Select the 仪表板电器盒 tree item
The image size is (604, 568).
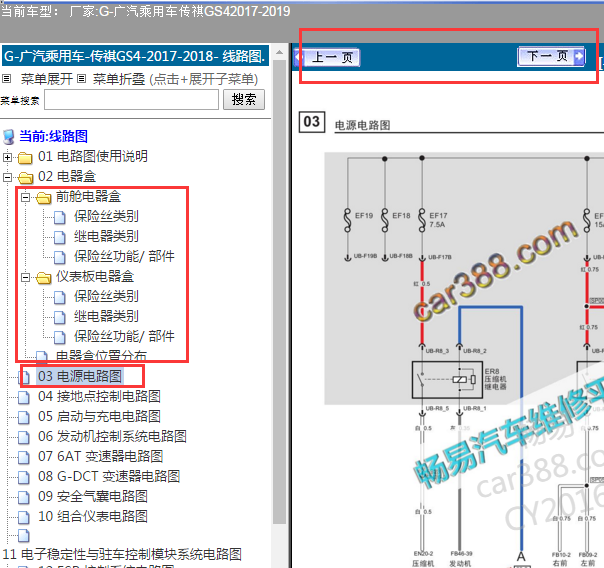pos(95,276)
